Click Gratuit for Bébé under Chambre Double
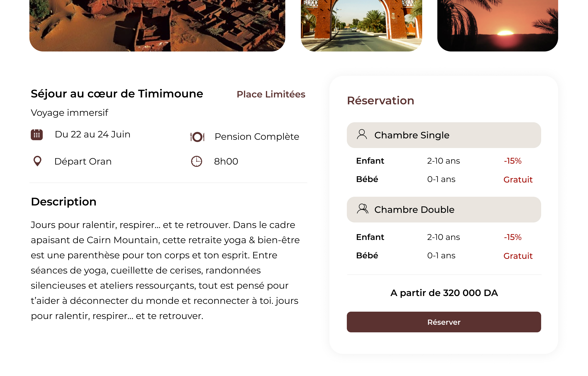Screen dimensions: 588x376 pos(518,256)
